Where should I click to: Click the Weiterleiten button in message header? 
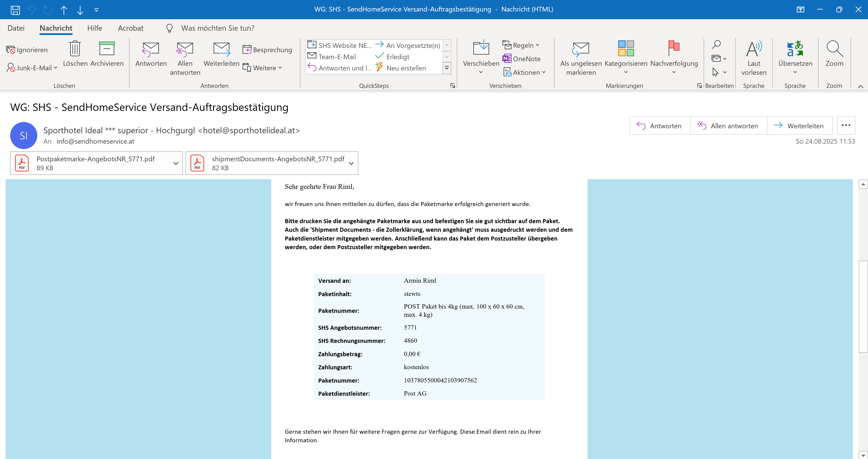coord(800,126)
